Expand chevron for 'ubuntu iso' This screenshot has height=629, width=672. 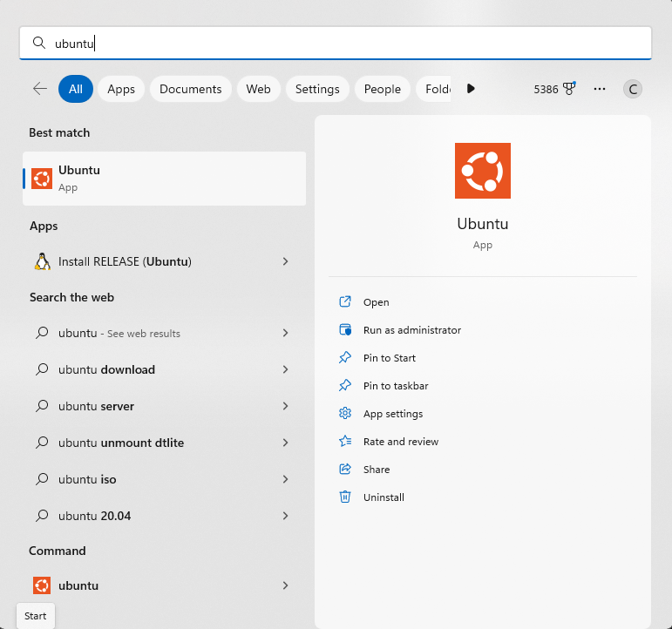(285, 479)
